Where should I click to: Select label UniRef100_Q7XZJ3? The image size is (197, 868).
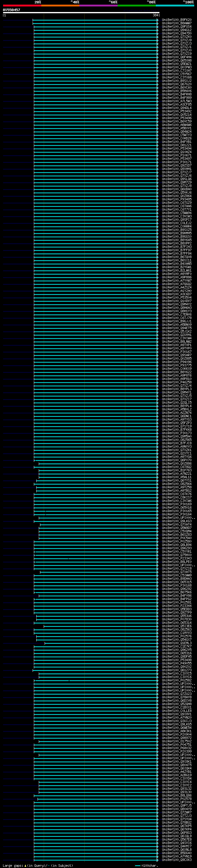coord(176,43)
